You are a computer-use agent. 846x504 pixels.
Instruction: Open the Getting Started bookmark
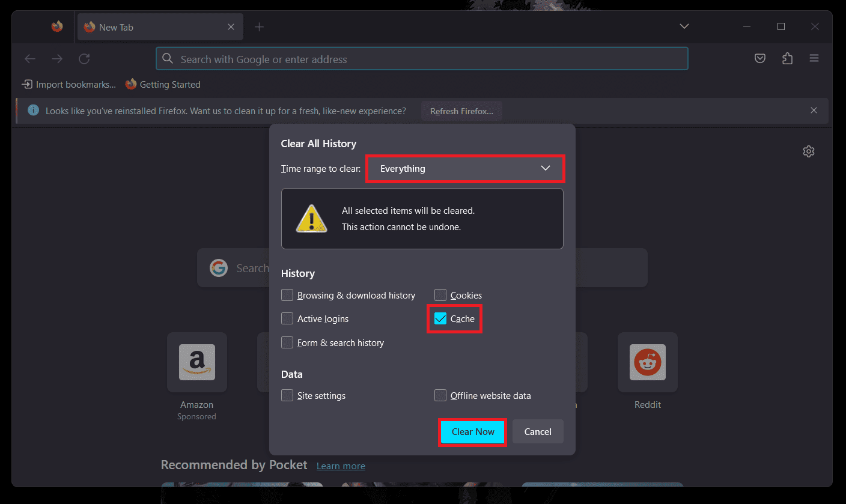tap(163, 85)
